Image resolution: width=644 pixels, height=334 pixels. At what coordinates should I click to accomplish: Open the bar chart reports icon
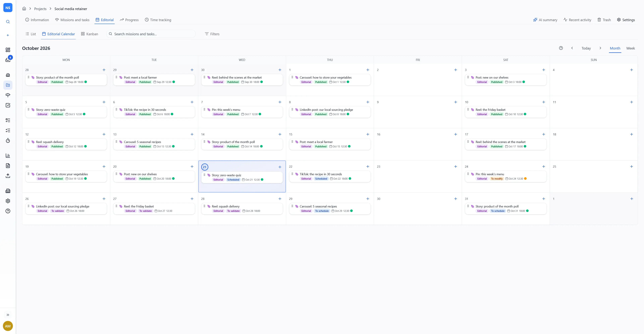coord(8,156)
